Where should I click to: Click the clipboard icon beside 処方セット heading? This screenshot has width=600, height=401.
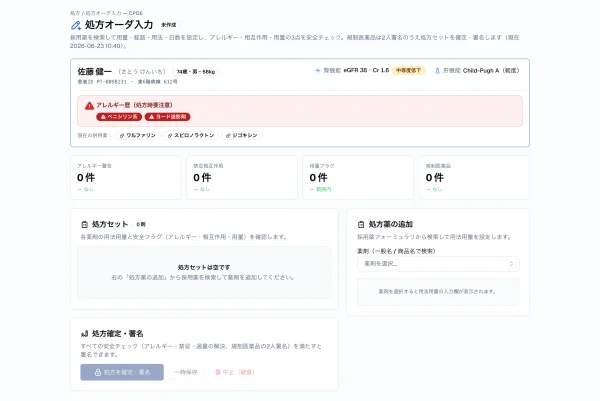click(85, 225)
